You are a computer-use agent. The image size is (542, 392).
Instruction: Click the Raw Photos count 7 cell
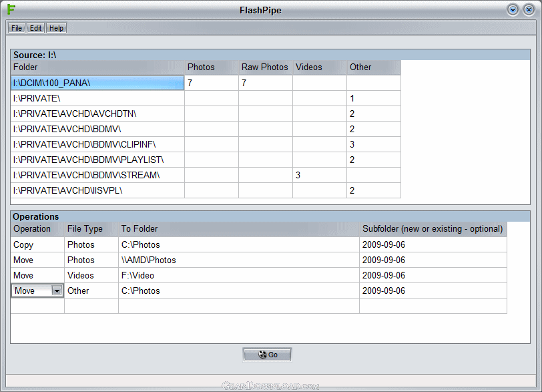[x=266, y=83]
